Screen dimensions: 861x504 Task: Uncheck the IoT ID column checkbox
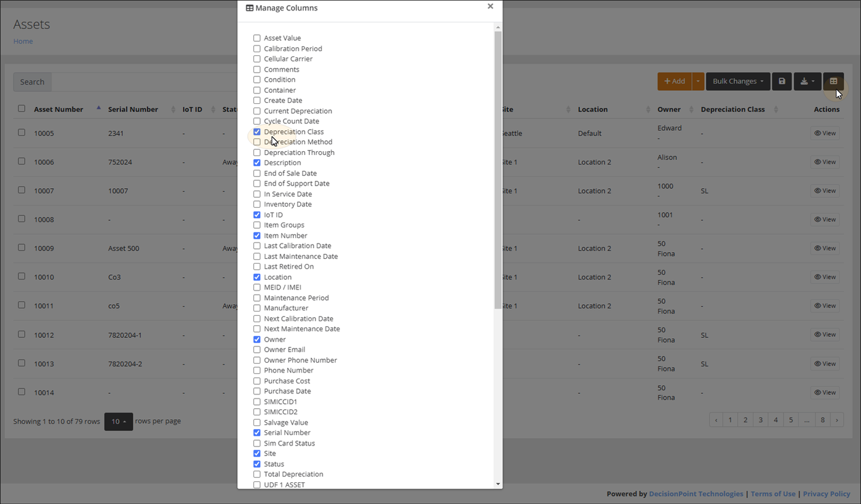click(x=257, y=215)
